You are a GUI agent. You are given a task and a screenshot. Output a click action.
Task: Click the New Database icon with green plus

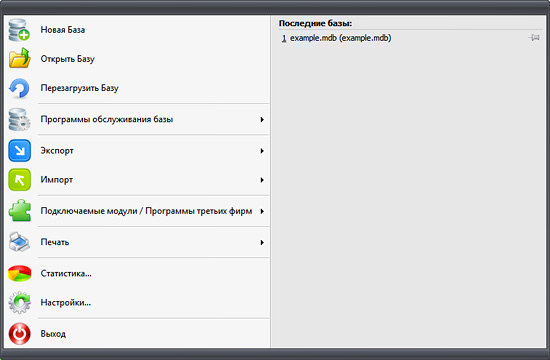pos(19,30)
